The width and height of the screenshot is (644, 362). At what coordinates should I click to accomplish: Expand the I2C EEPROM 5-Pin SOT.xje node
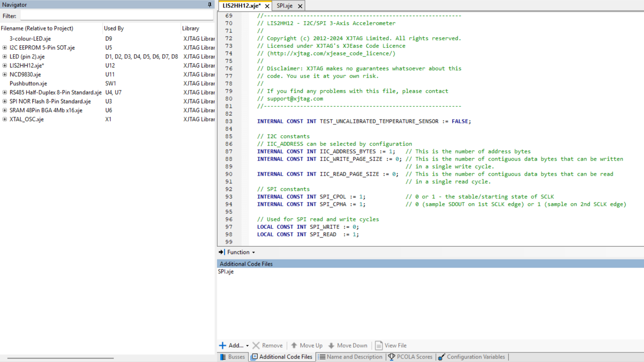tap(5, 48)
